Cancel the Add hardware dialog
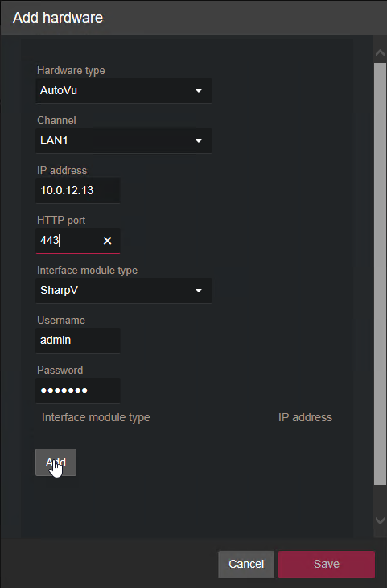The image size is (387, 588). [246, 564]
